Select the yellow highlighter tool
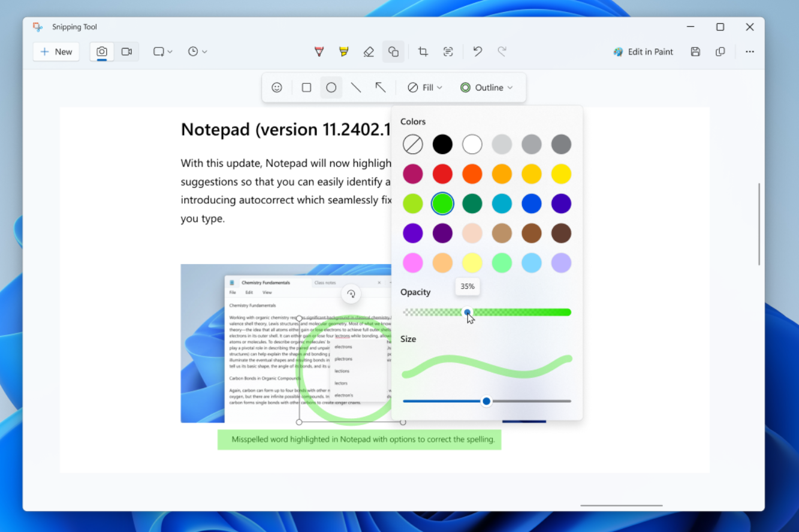Image resolution: width=799 pixels, height=532 pixels. pos(343,52)
